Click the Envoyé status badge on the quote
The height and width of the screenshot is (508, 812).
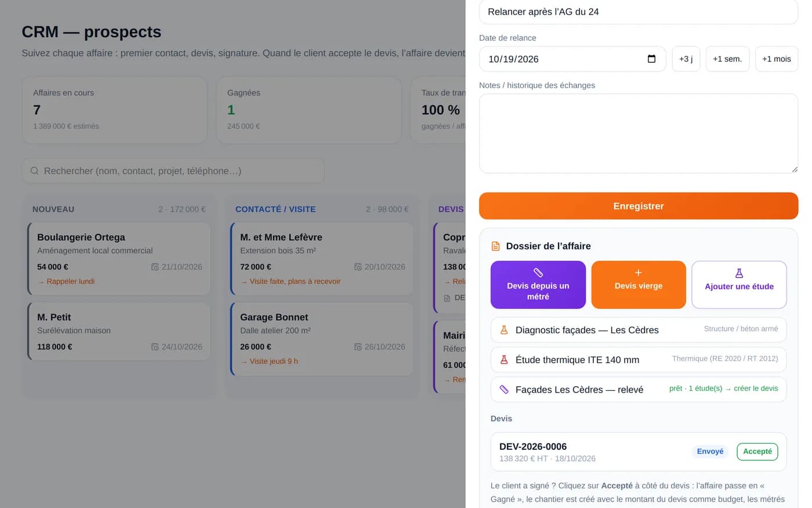710,452
